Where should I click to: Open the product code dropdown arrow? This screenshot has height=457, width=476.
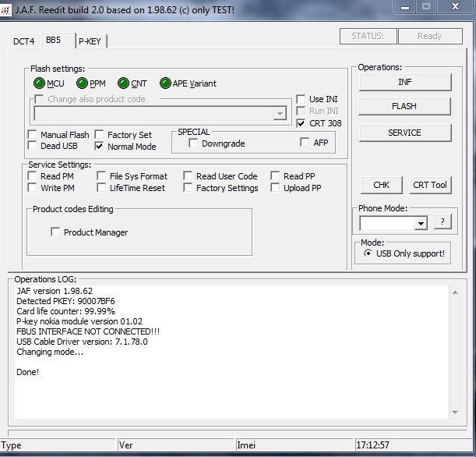coord(280,114)
